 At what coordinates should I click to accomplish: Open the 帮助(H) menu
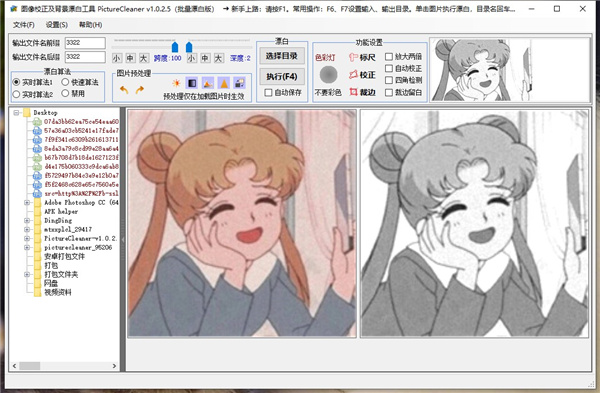coord(91,25)
